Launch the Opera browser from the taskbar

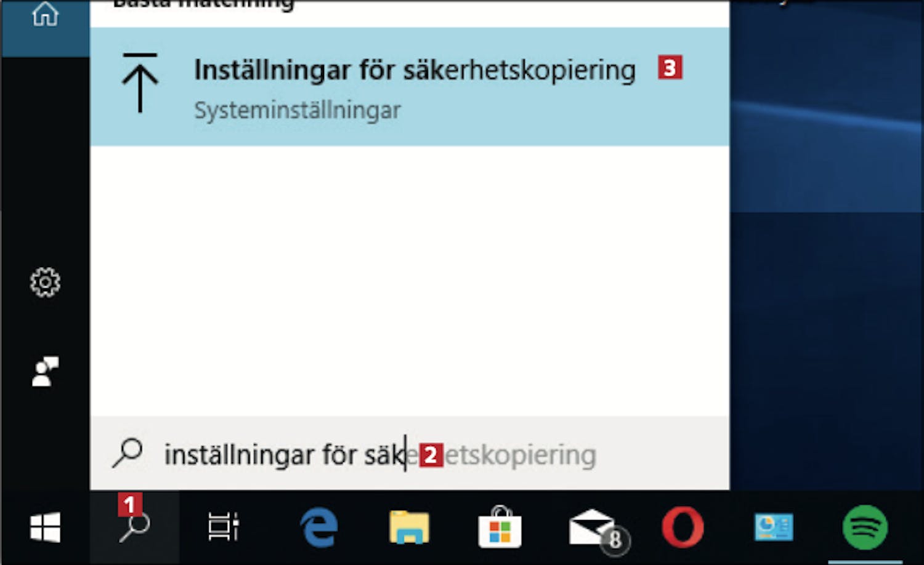683,527
